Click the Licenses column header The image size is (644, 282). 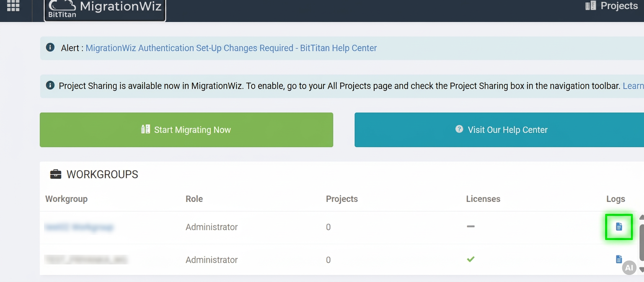coord(483,199)
